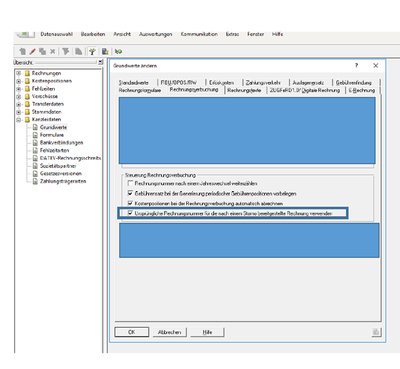This screenshot has width=400, height=369.
Task: Switch to the Rechnungsformulare tab
Action: pyautogui.click(x=140, y=90)
